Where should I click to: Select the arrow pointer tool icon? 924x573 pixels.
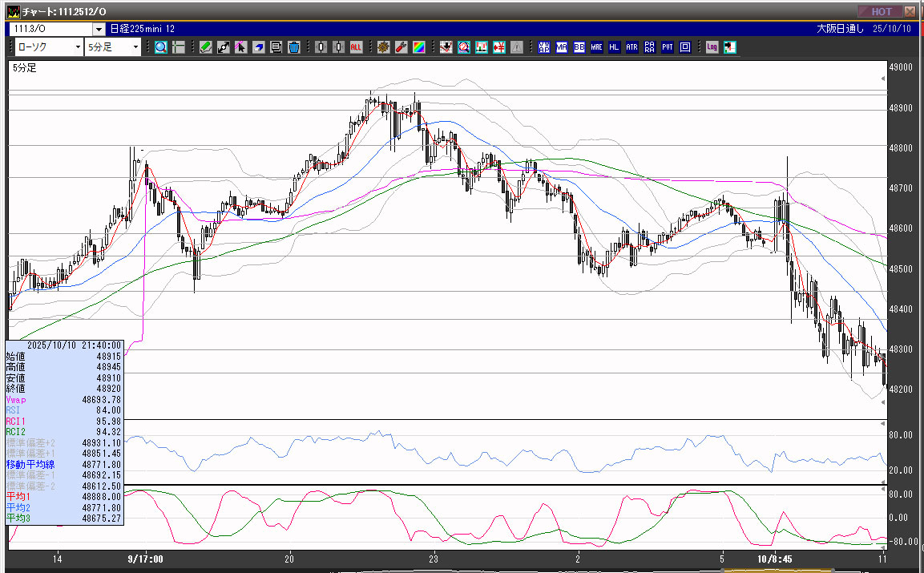(x=240, y=47)
